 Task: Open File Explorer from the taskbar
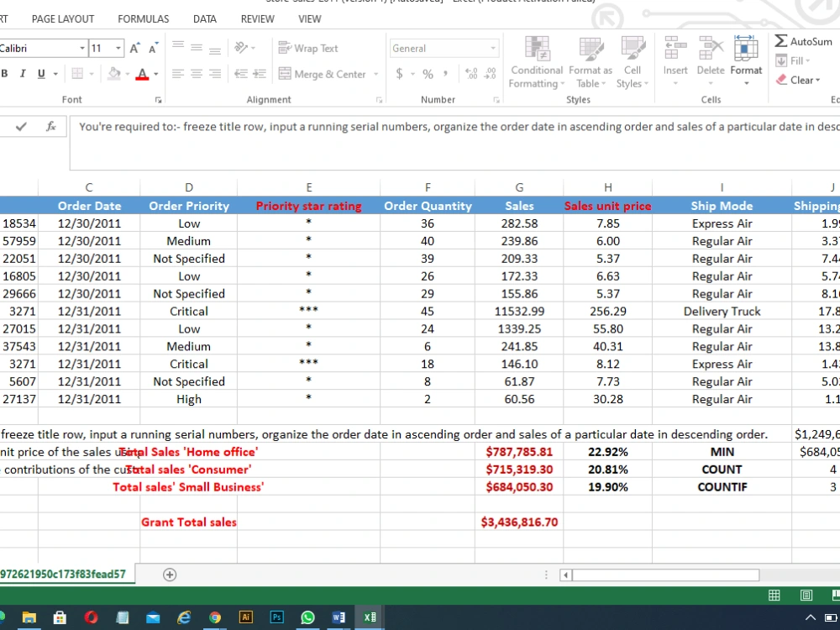29,617
